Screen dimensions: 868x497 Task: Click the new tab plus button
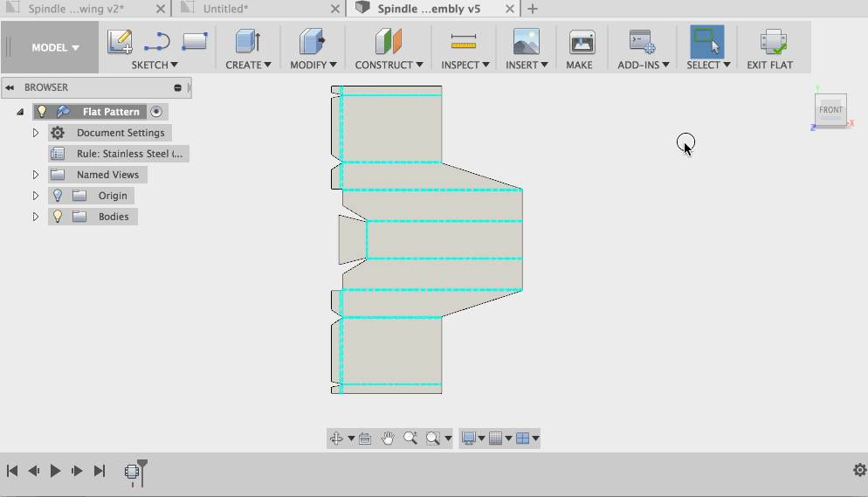pyautogui.click(x=533, y=9)
